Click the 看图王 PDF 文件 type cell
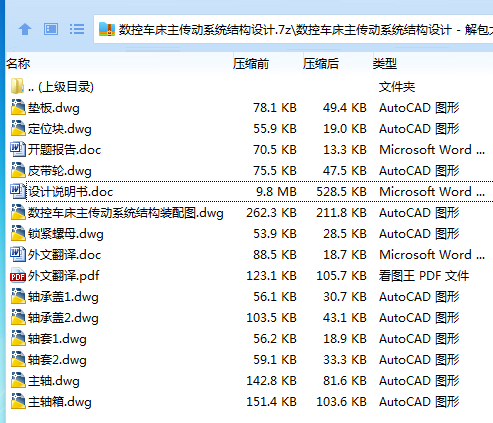 (x=424, y=276)
